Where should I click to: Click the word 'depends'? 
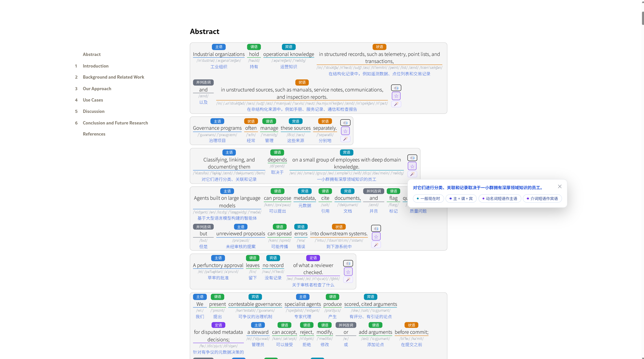(277, 160)
